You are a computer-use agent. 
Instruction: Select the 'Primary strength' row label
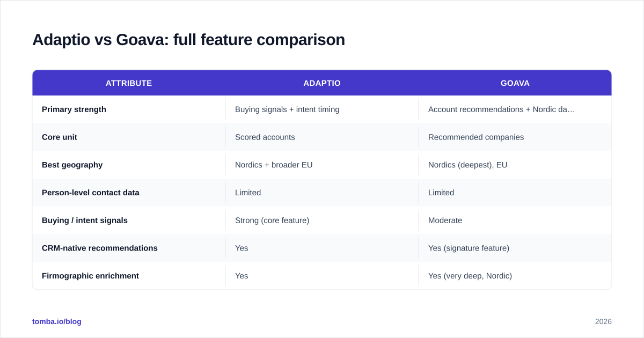tap(74, 109)
